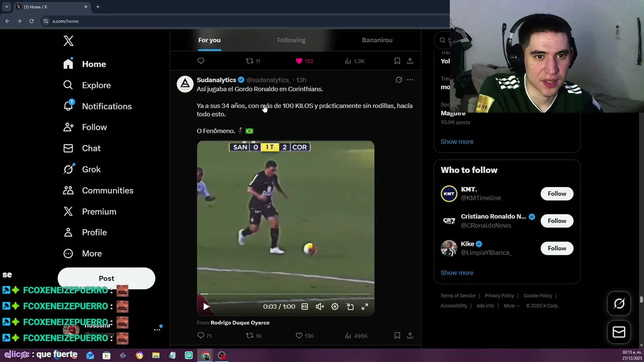Viewport: 644px width, 362px height.
Task: Click Show more under trends
Action: point(457,142)
